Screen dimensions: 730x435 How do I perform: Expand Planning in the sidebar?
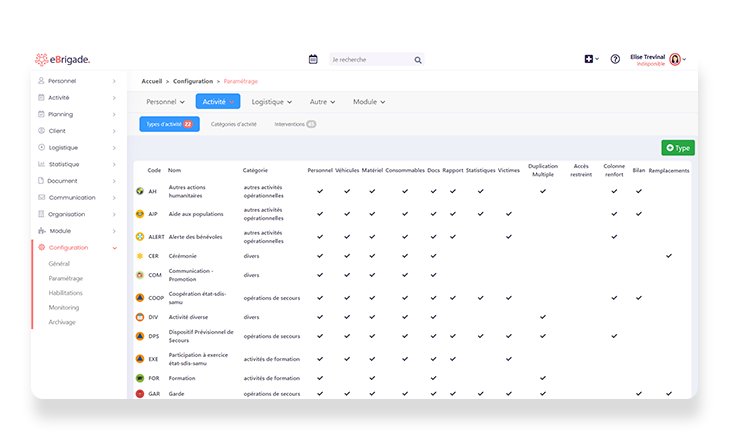75,114
